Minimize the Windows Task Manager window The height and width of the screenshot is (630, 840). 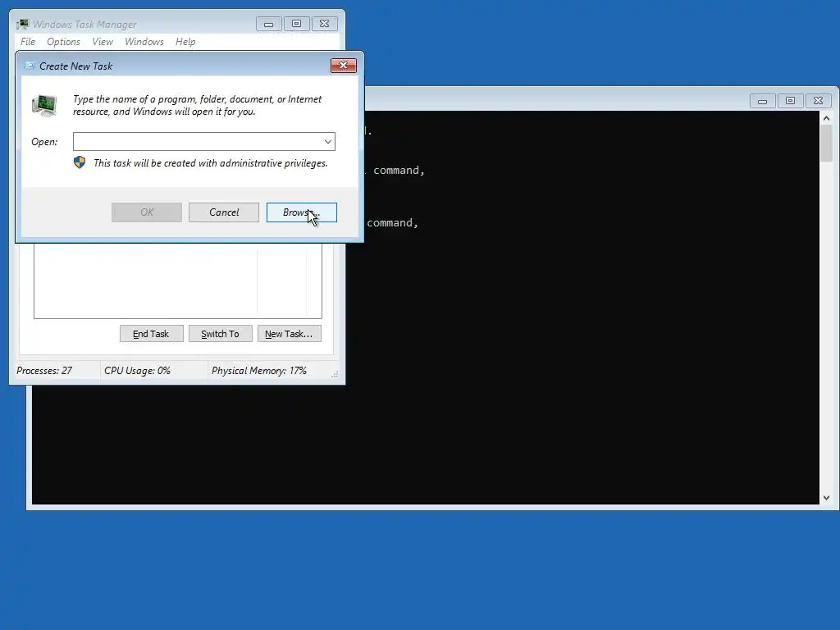269,24
